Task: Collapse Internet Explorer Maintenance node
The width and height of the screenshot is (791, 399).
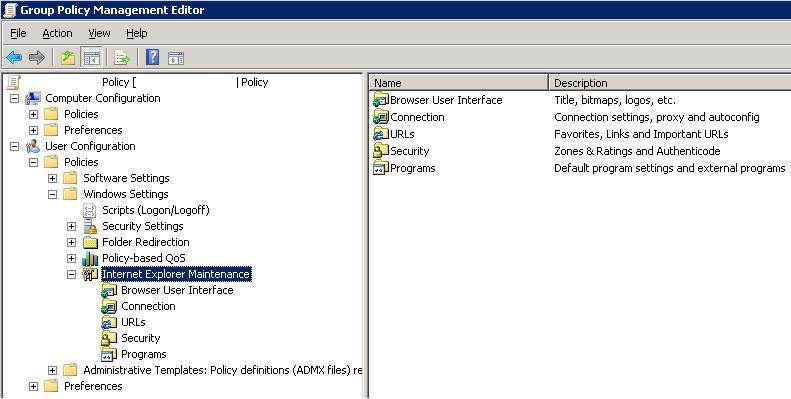Action: (72, 274)
